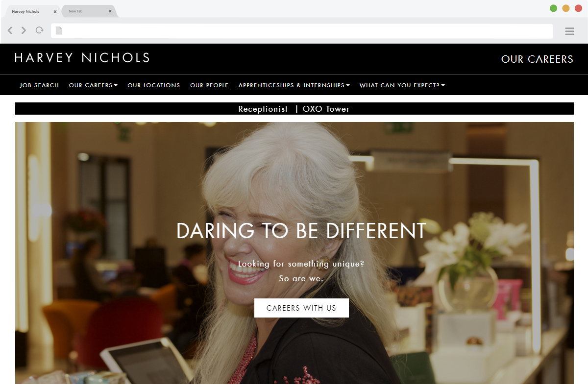Expand Apprenticeships & Internships dropdown

[294, 85]
